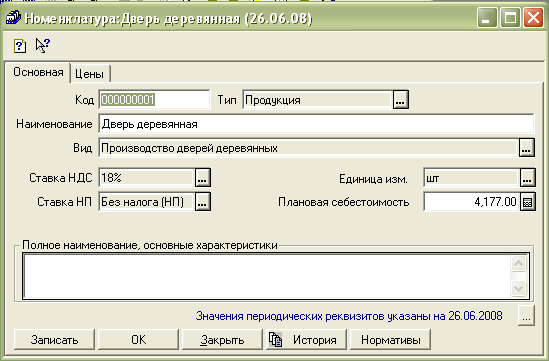Click the Закрыть button
The image size is (549, 361).
click(222, 340)
